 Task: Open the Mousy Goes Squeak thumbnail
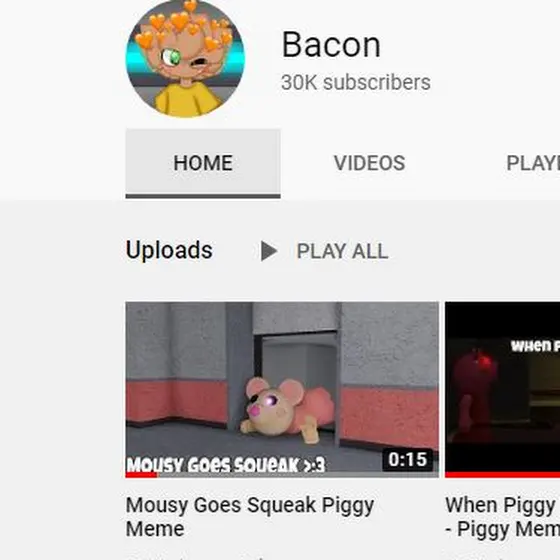(282, 390)
